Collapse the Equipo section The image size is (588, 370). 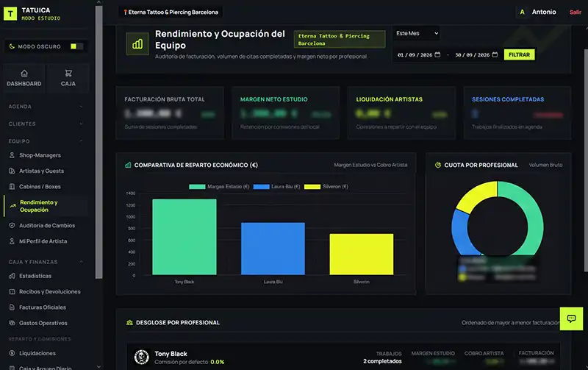click(x=46, y=141)
